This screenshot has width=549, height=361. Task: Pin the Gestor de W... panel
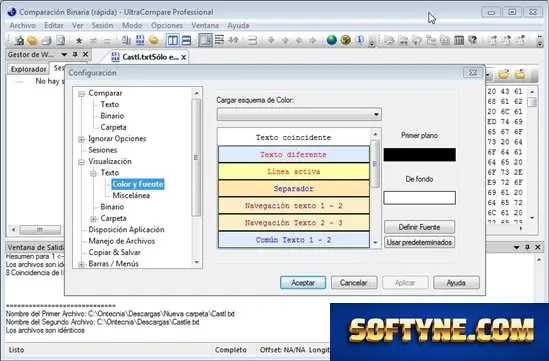75,54
